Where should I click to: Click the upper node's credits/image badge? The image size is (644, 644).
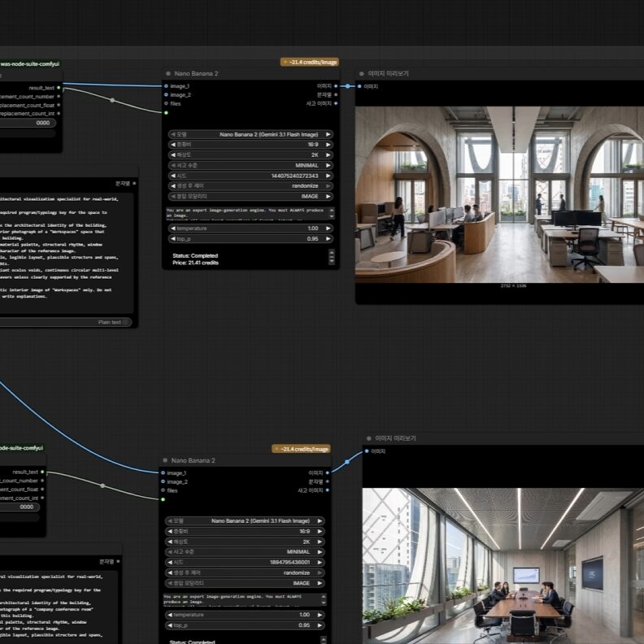[x=310, y=62]
